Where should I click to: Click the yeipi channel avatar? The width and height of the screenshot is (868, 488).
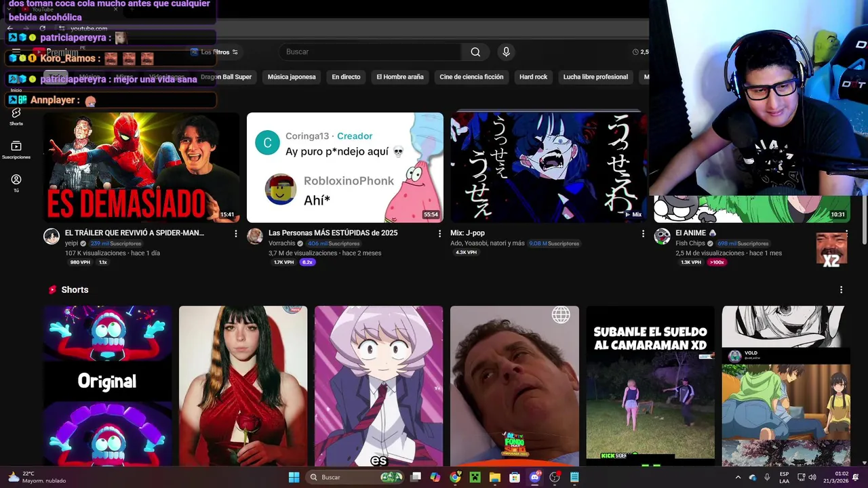tap(52, 236)
